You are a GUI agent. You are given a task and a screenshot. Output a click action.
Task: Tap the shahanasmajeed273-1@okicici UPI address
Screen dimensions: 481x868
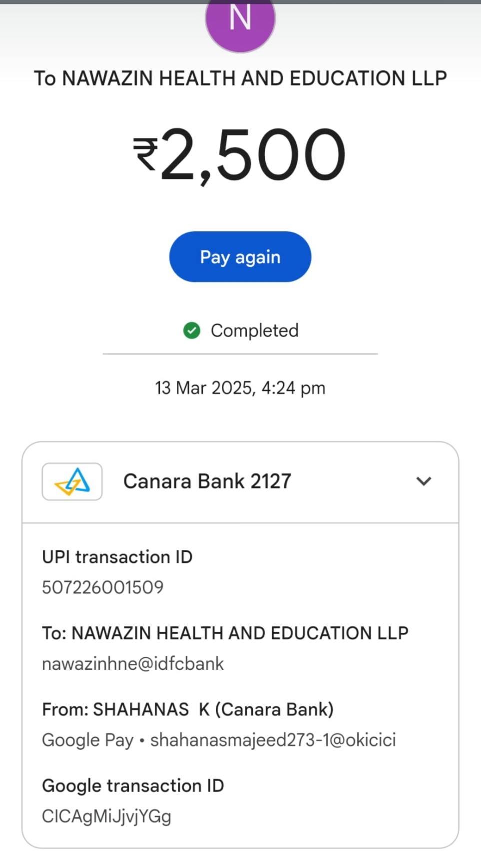pyautogui.click(x=273, y=740)
